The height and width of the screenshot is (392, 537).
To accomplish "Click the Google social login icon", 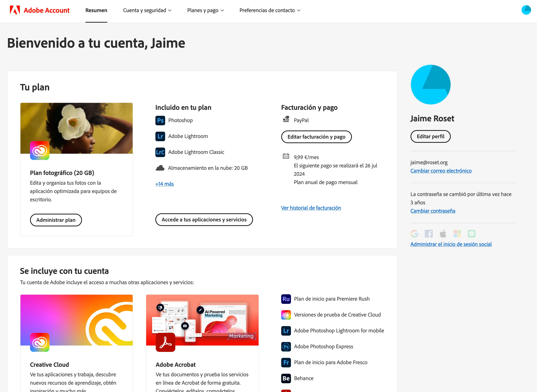I will [414, 234].
